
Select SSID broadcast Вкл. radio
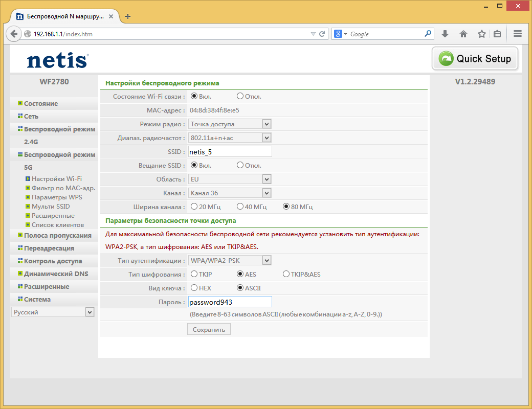pos(194,165)
